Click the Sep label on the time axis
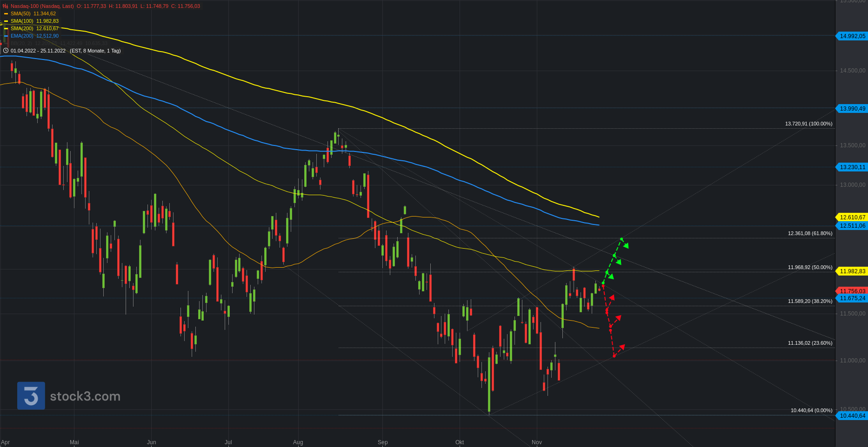The image size is (868, 447). tap(383, 442)
